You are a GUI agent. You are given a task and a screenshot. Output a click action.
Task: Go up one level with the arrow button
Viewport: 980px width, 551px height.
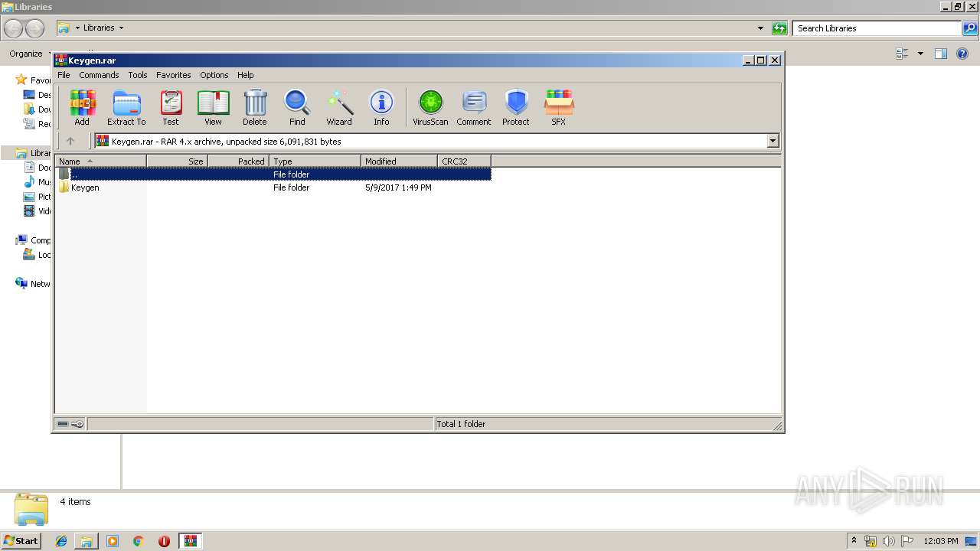pos(70,141)
